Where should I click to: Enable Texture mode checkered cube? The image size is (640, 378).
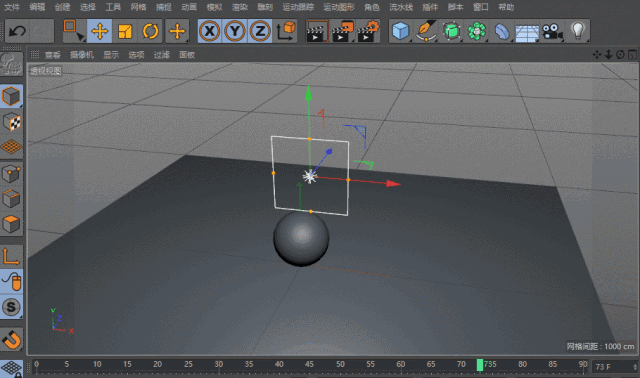(x=11, y=122)
